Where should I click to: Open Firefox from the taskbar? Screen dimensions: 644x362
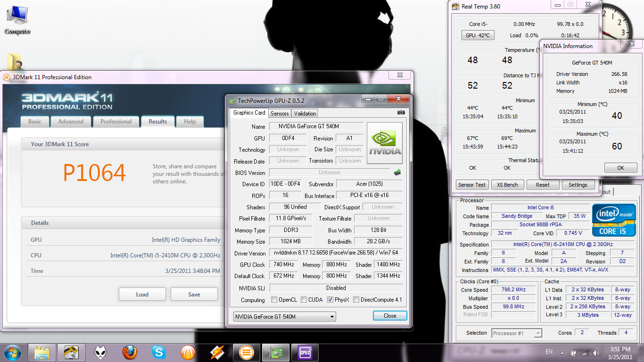pos(130,353)
